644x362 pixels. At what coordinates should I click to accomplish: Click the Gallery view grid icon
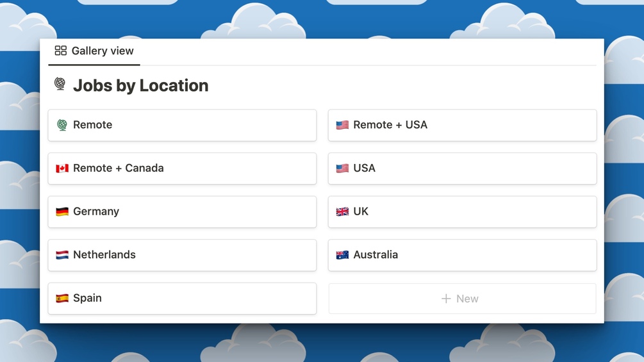point(61,51)
